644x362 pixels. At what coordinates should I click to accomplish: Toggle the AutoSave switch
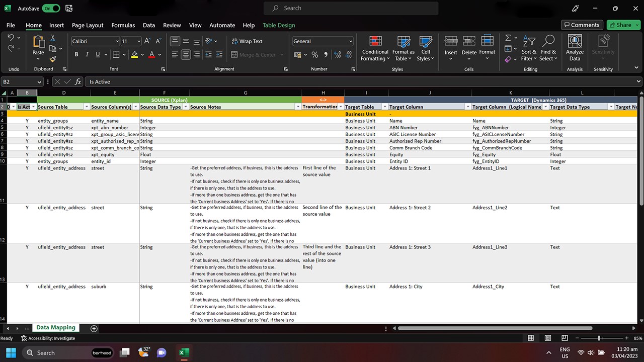pos(51,9)
